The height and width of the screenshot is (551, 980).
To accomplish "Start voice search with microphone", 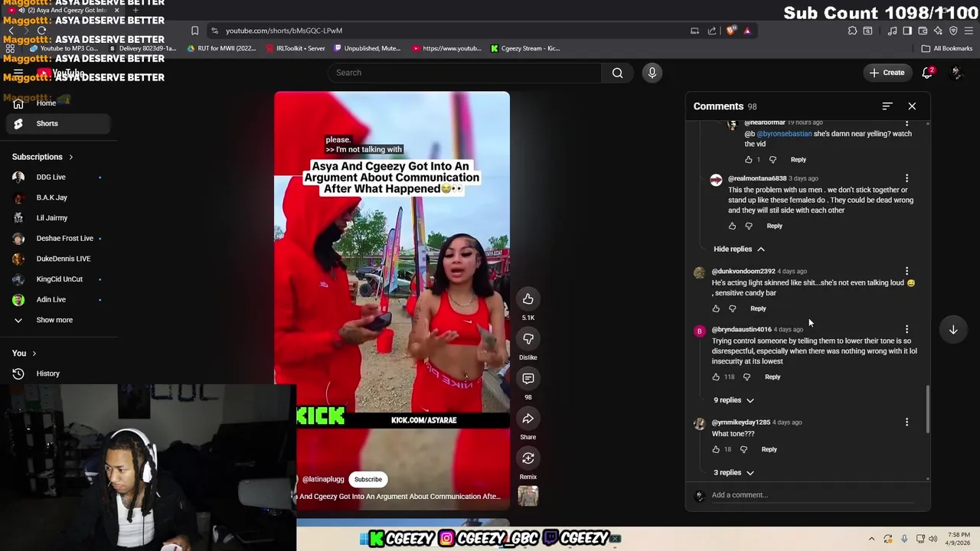I will pyautogui.click(x=652, y=73).
